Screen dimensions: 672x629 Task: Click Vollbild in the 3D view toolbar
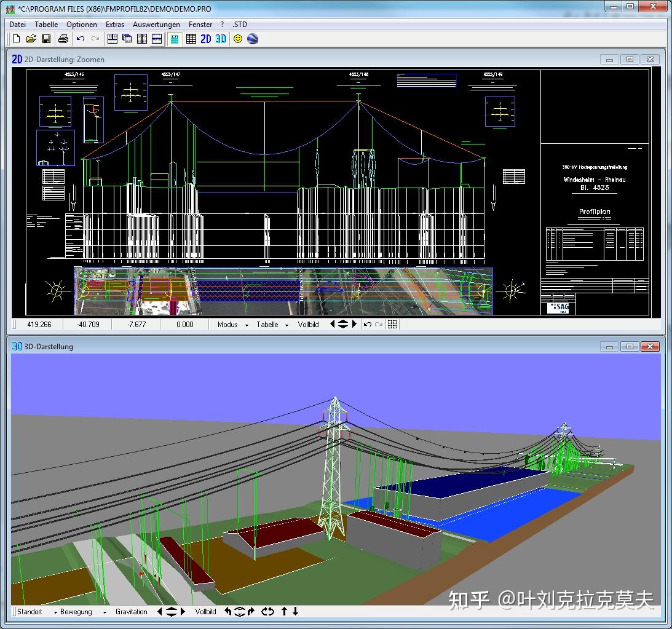205,612
